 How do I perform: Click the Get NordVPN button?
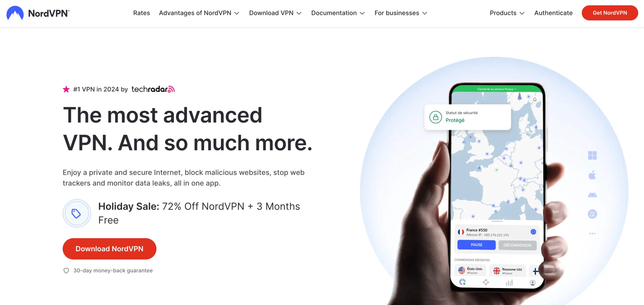(610, 13)
